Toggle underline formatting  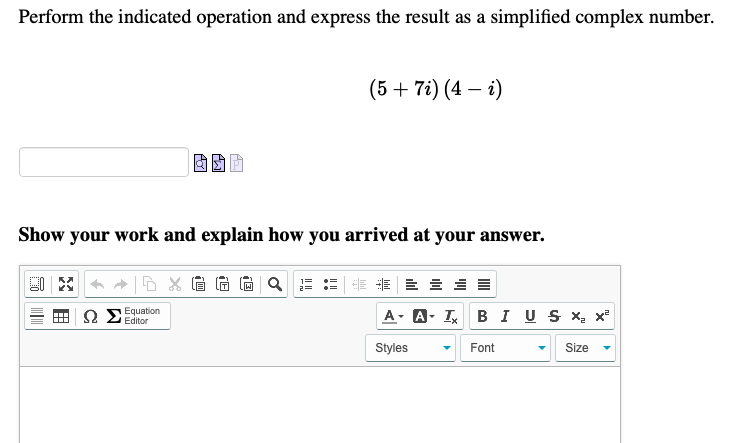click(x=530, y=316)
